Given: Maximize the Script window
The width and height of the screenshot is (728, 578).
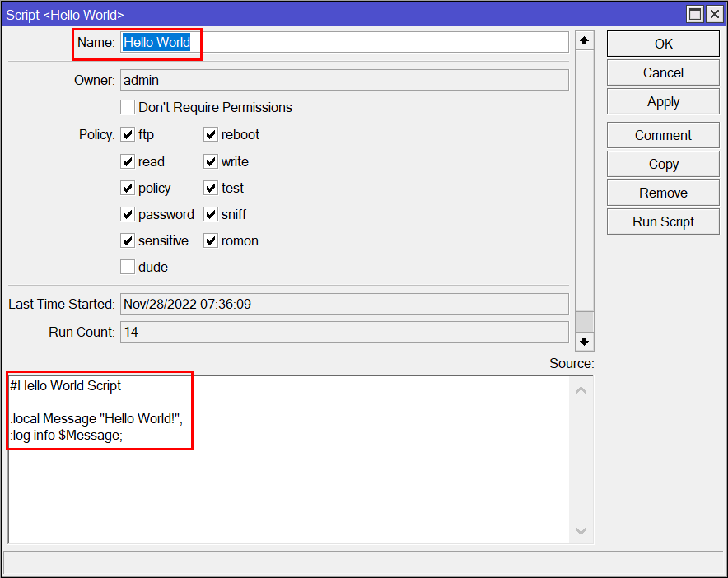Looking at the screenshot, I should pos(696,14).
